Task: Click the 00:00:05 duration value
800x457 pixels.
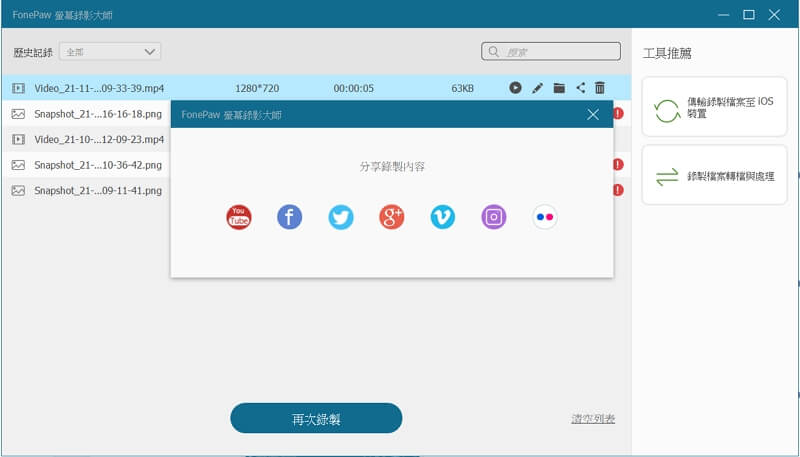Action: [x=354, y=88]
